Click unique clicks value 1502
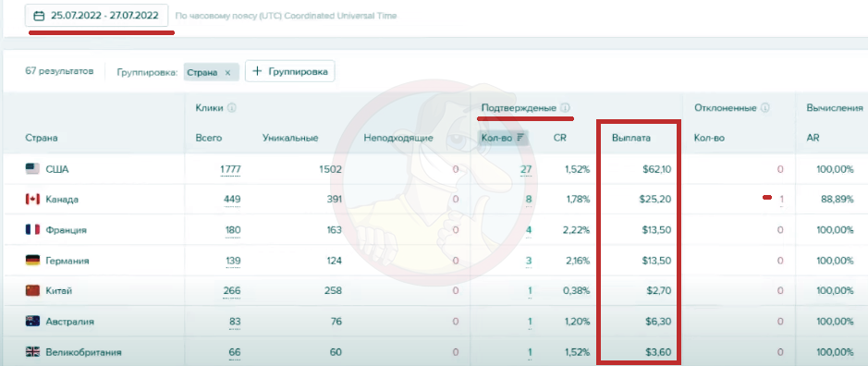This screenshot has width=868, height=366. click(x=331, y=169)
